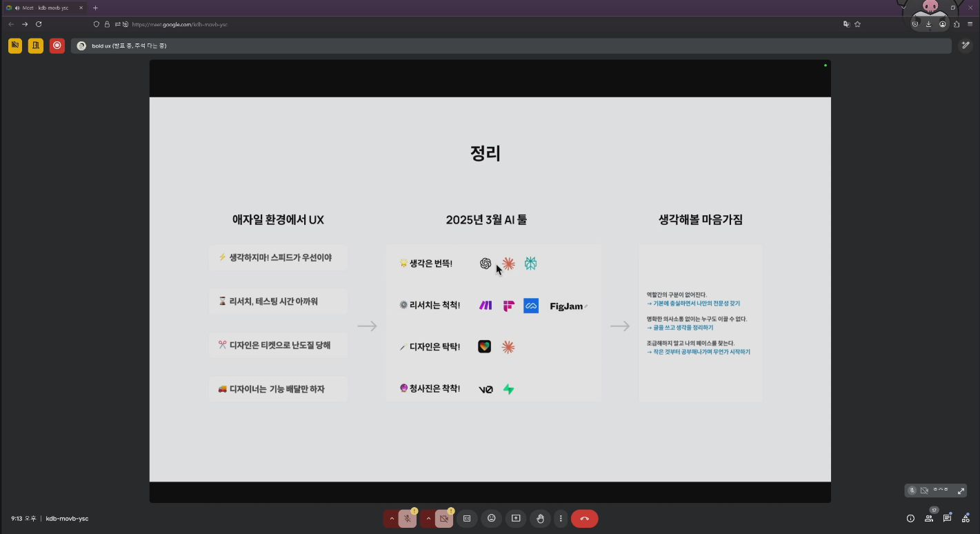Click the blue cloud logo in the research row
The height and width of the screenshot is (534, 980).
(531, 306)
